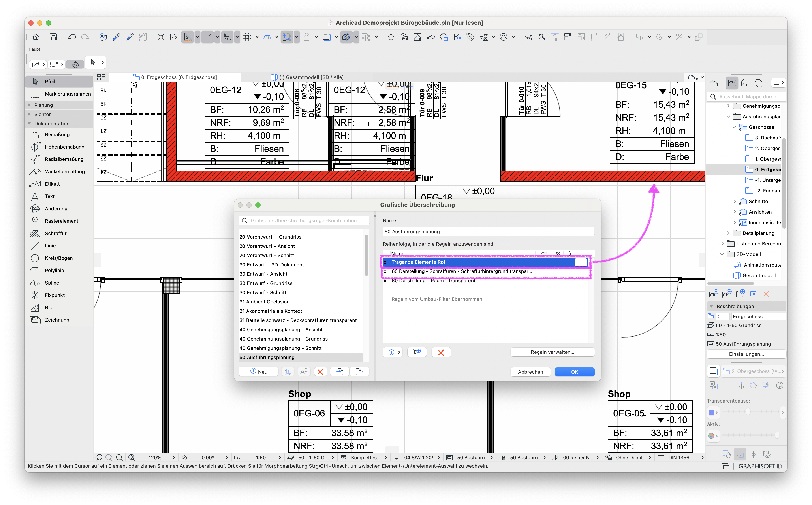Select the Polylinie tool

click(x=59, y=270)
